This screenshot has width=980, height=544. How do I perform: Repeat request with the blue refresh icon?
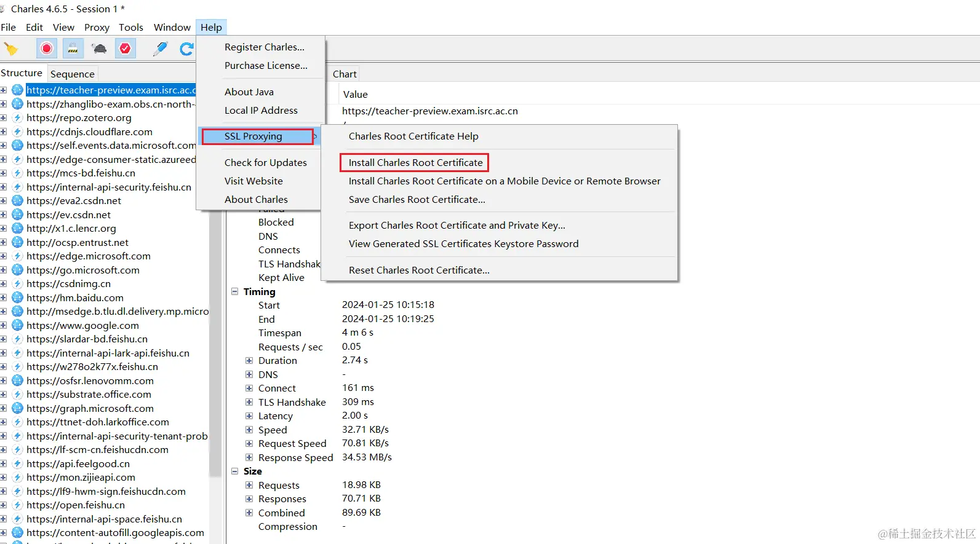186,49
